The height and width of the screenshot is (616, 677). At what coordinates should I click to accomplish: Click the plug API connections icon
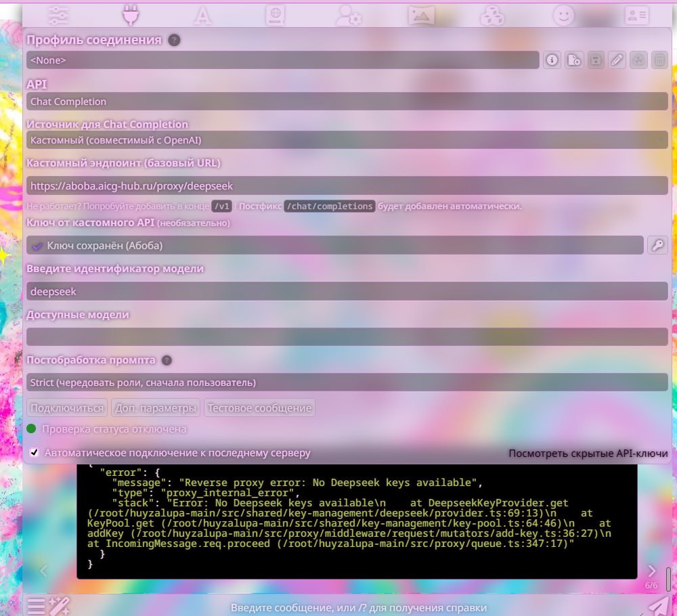[131, 15]
